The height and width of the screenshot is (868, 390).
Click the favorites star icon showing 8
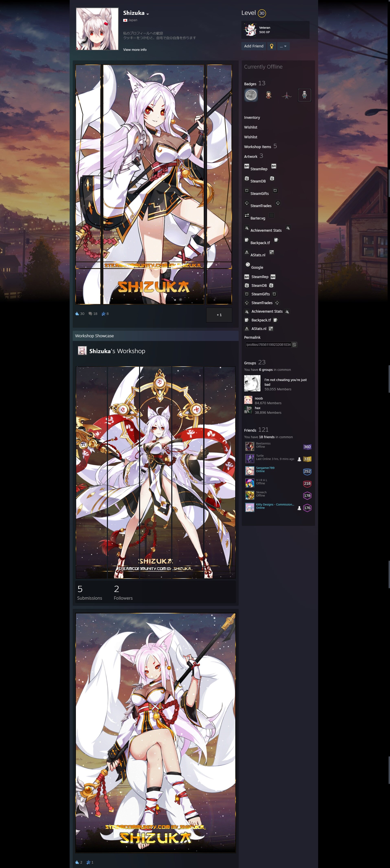coord(104,314)
